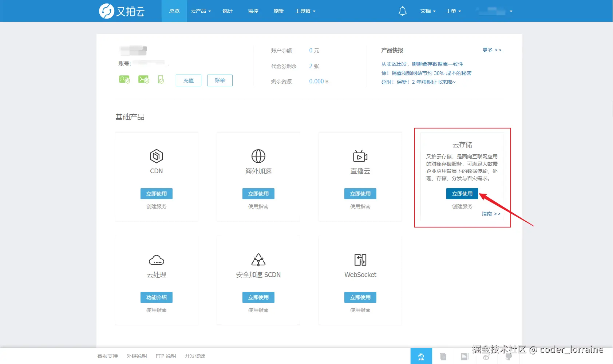
Task: Switch to the 总览 tab
Action: [174, 11]
